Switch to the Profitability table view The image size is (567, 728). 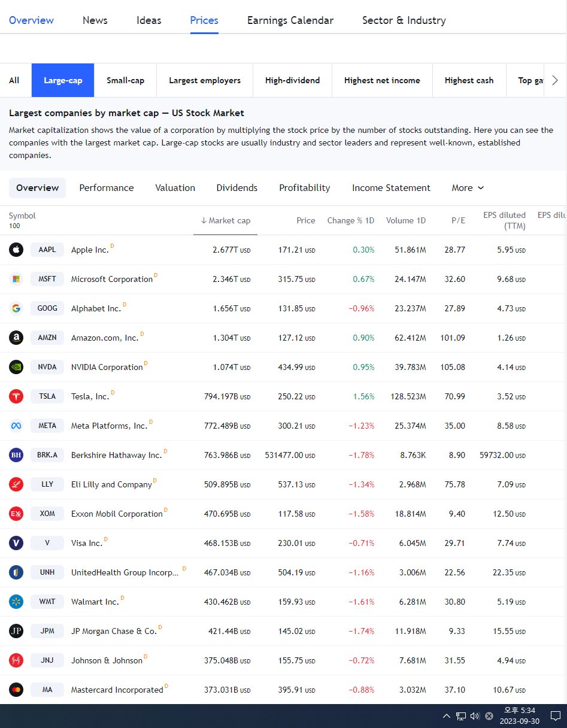pos(305,188)
